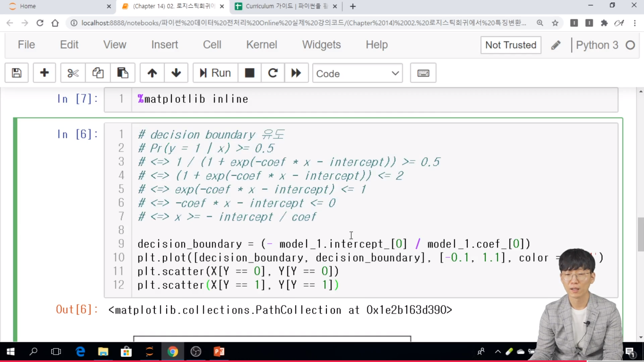Click the Run button
Screen dimensions: 644x362
click(215, 73)
